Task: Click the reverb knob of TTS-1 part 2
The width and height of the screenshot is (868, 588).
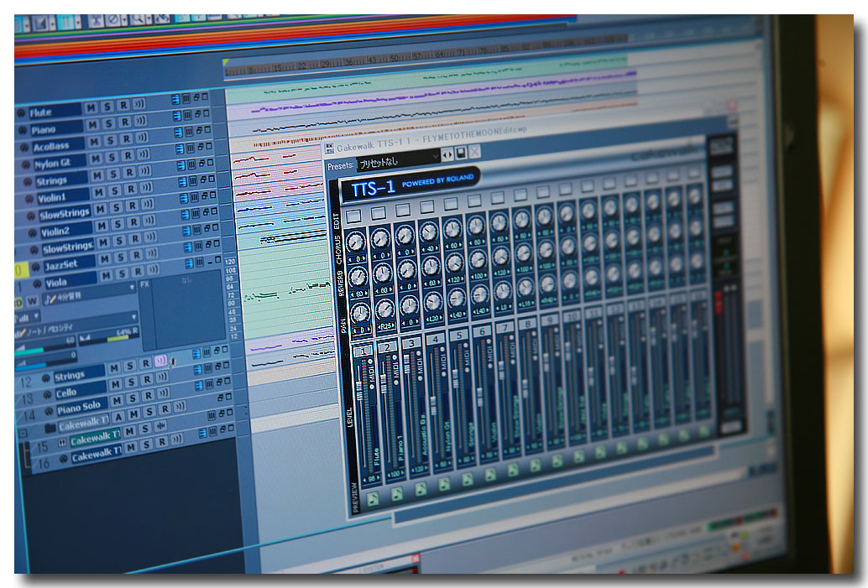Action: pyautogui.click(x=383, y=273)
